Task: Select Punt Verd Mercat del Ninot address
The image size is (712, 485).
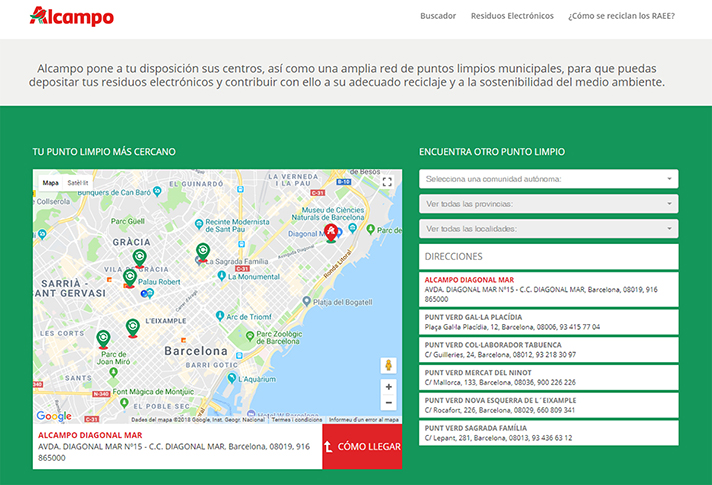Action: 548,377
